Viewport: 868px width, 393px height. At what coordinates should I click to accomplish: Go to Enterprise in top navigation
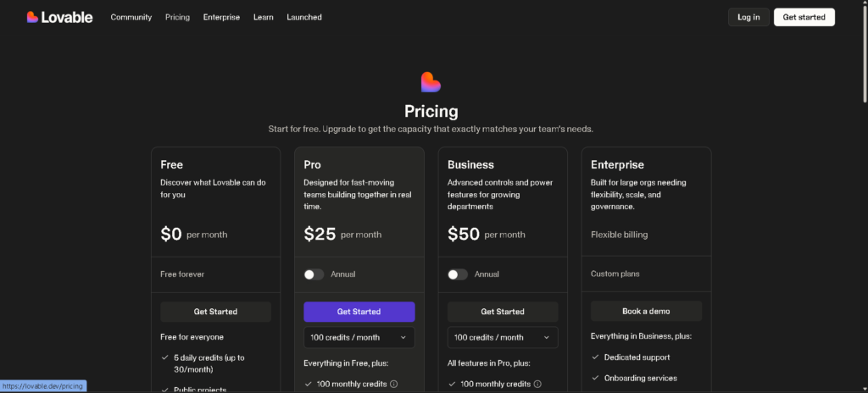coord(221,17)
